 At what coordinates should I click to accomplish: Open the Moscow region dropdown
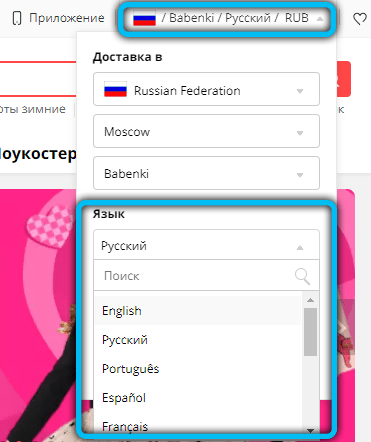206,131
